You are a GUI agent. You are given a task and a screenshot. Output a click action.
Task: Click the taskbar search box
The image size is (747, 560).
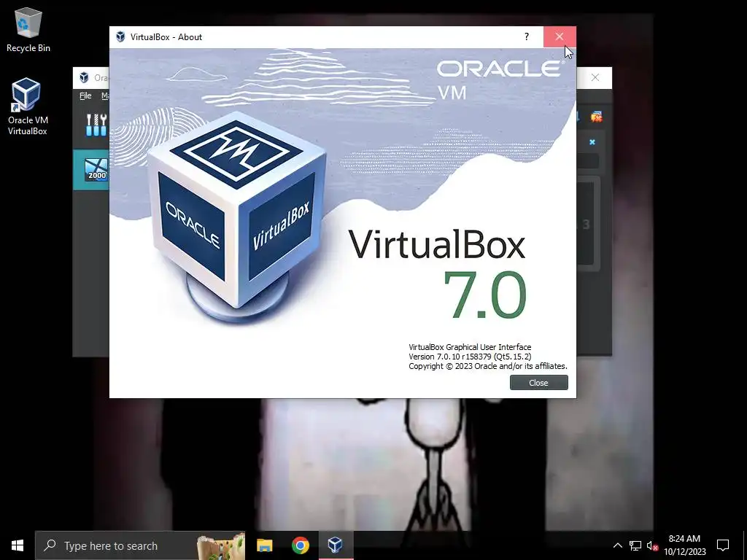click(140, 545)
